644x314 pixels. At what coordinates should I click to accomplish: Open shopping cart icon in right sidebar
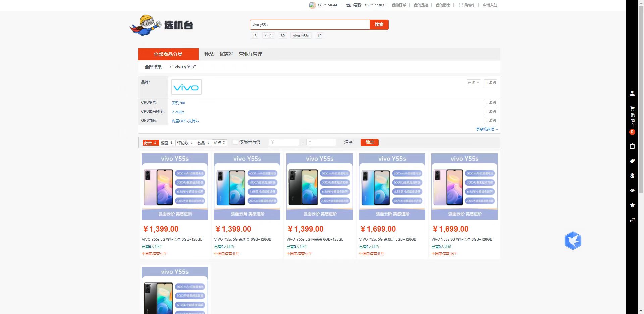pyautogui.click(x=632, y=108)
